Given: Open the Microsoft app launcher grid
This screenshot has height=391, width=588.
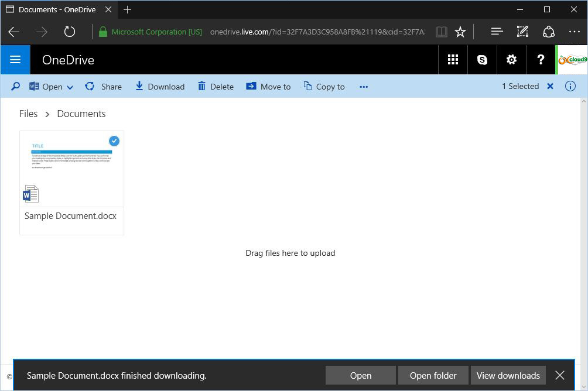Looking at the screenshot, I should [453, 60].
